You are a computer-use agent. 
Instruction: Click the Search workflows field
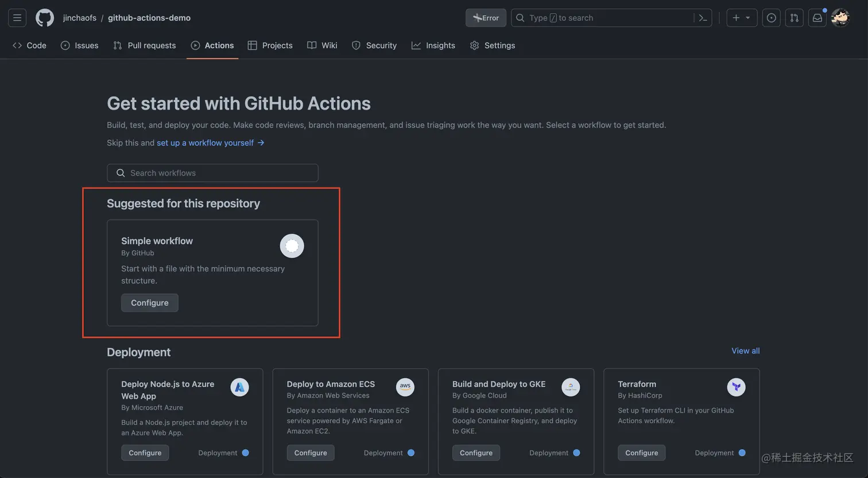click(212, 173)
